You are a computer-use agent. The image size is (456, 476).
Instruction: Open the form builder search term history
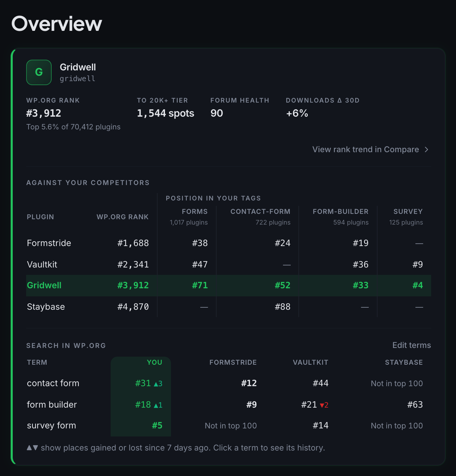click(x=52, y=405)
